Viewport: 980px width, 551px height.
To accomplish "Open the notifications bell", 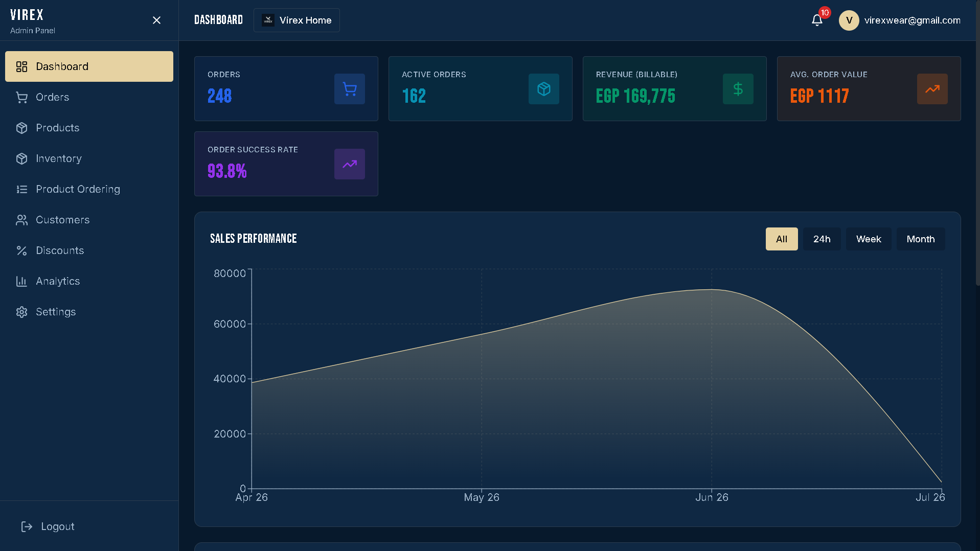I will click(817, 20).
